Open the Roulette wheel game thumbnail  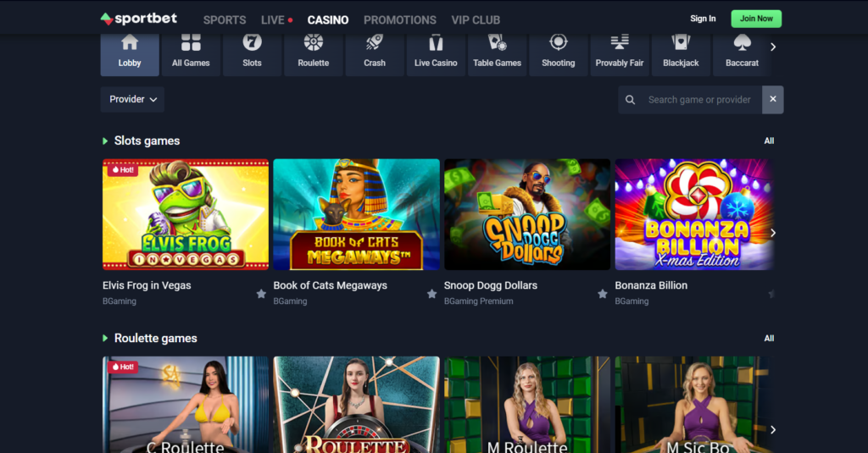[x=357, y=405]
